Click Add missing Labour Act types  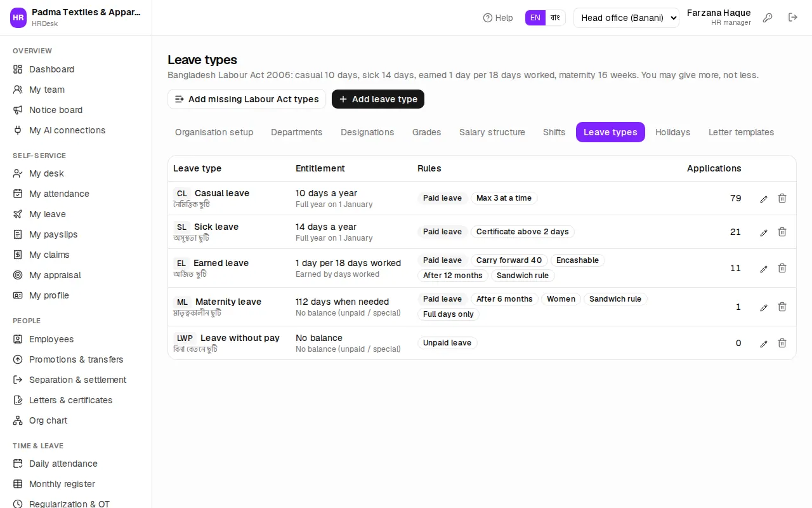click(247, 99)
